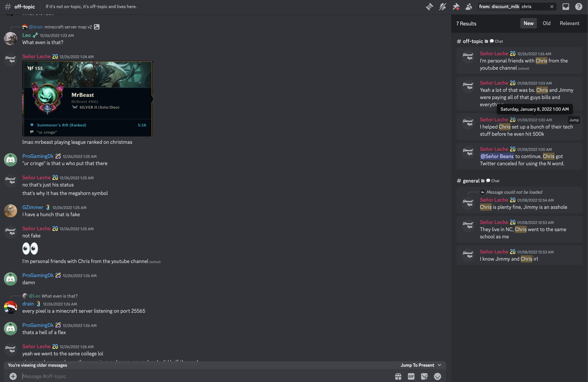Open the inbox icon
The width and height of the screenshot is (588, 382).
point(566,7)
